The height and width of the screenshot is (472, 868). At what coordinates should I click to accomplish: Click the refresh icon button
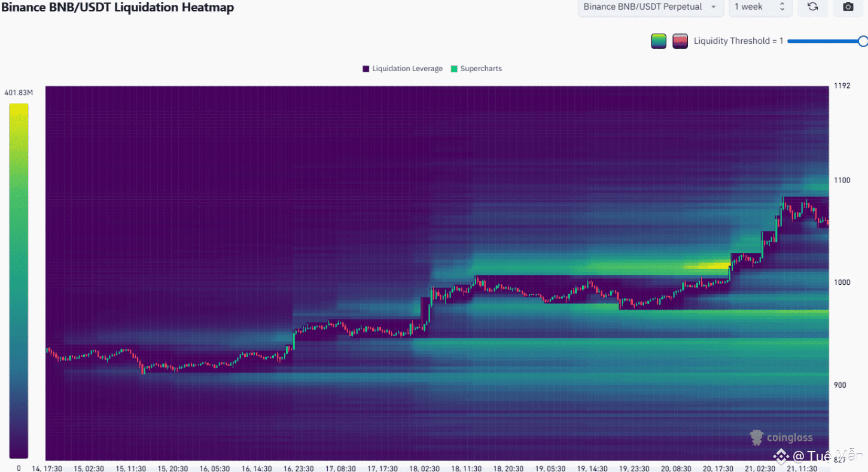click(812, 7)
